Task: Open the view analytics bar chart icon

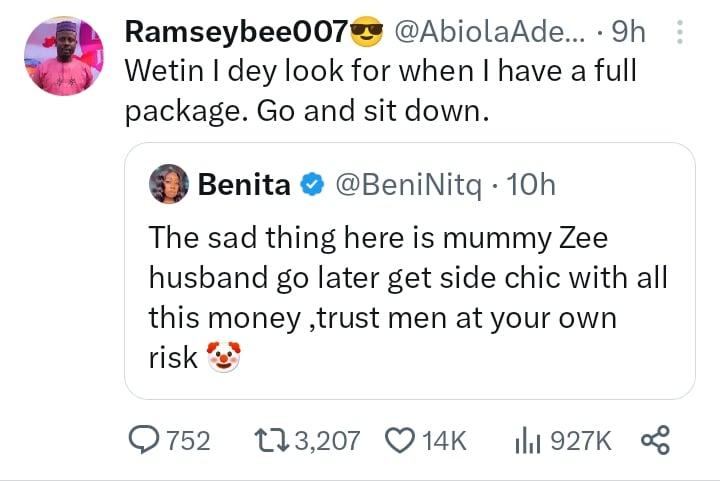Action: (x=527, y=440)
